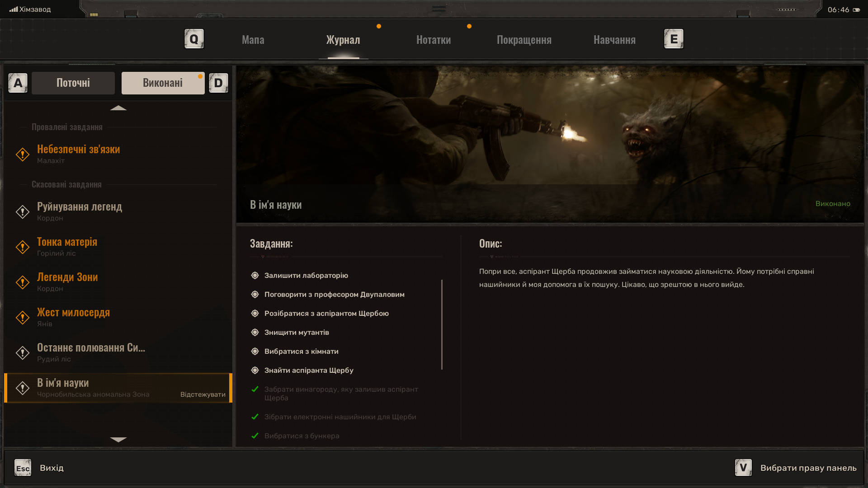Click quest marker icon for Небезпечні зв'язки
This screenshot has height=488, width=868.
pos(23,155)
